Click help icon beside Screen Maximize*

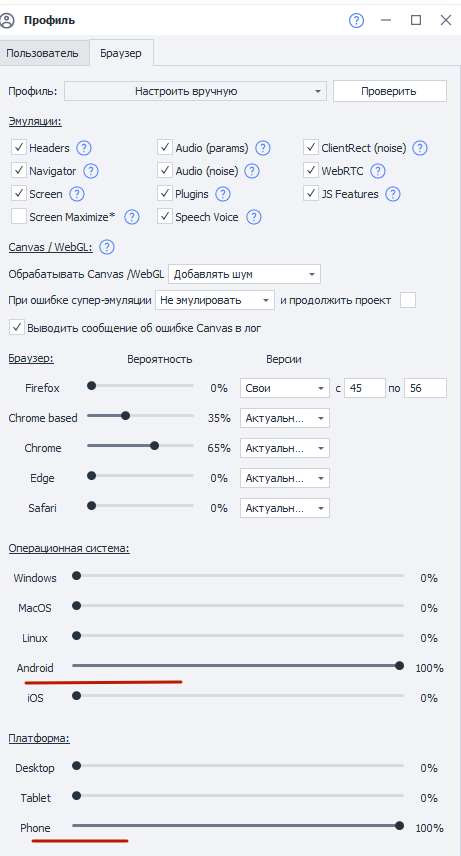tap(132, 217)
